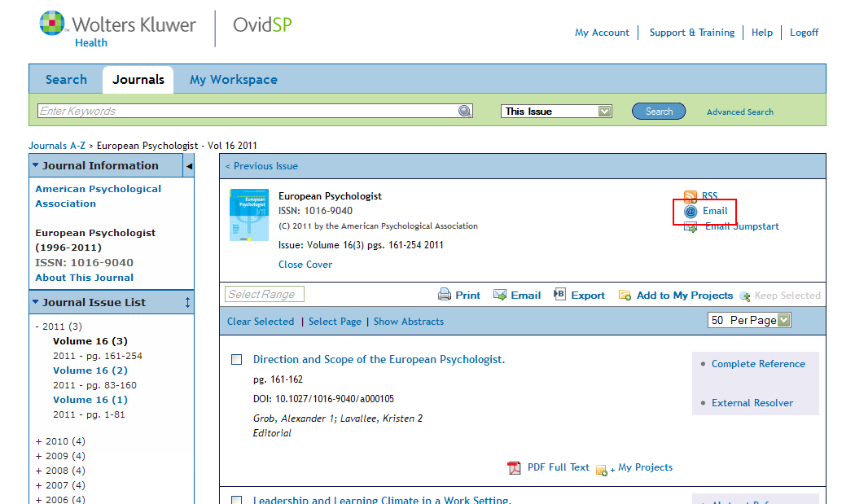Click the @ Email alert icon
Image resolution: width=855 pixels, height=504 pixels.
coord(691,212)
